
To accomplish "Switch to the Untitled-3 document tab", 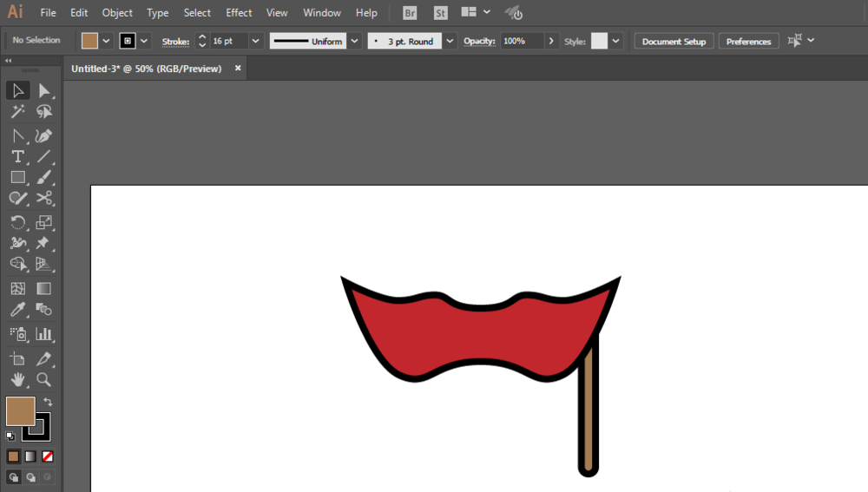I will click(x=147, y=69).
